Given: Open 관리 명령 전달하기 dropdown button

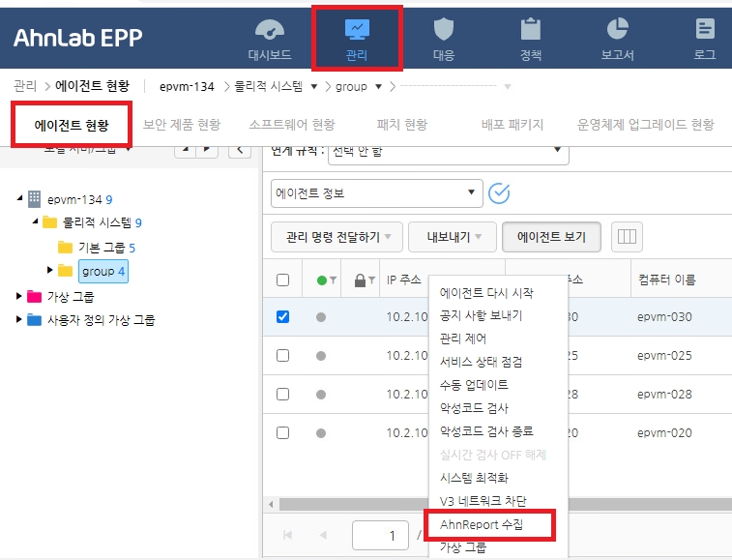Looking at the screenshot, I should (337, 237).
